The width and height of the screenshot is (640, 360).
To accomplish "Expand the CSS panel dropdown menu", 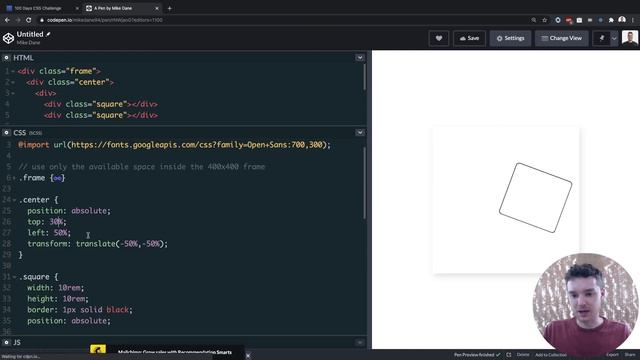I will pyautogui.click(x=360, y=133).
